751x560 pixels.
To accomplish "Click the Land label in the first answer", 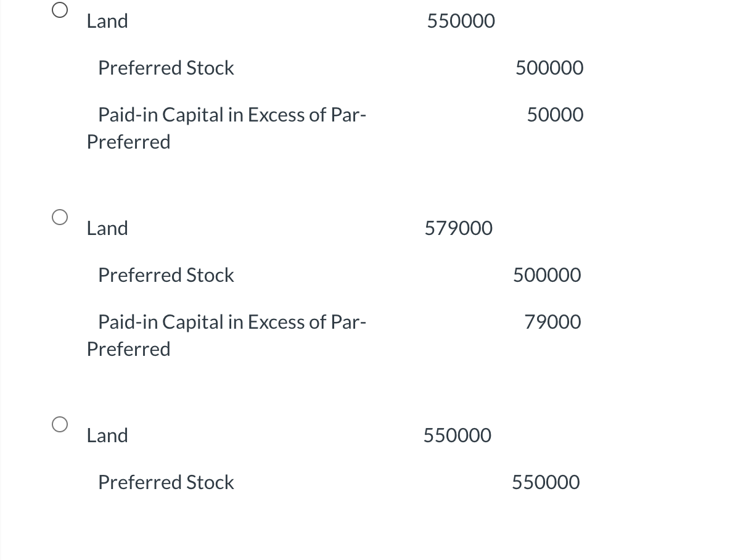I will tap(107, 21).
